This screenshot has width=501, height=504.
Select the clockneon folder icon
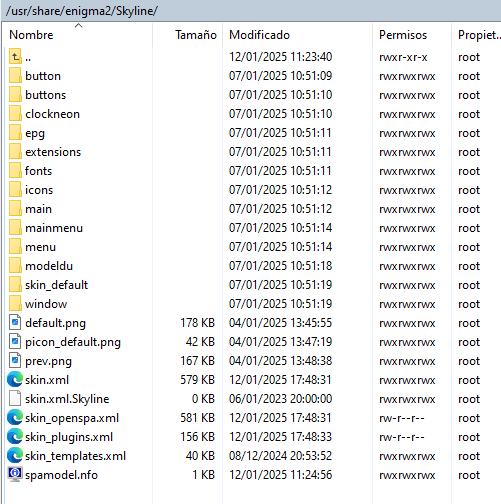(x=15, y=114)
